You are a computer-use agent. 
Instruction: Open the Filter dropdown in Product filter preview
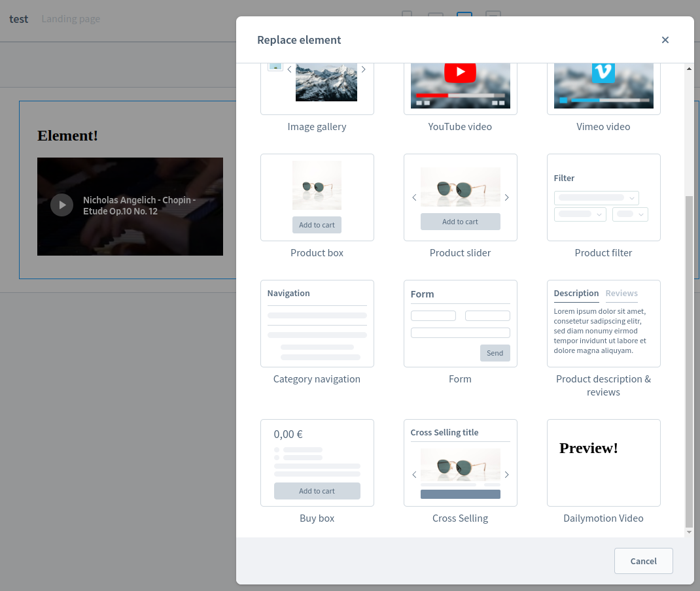click(x=595, y=197)
